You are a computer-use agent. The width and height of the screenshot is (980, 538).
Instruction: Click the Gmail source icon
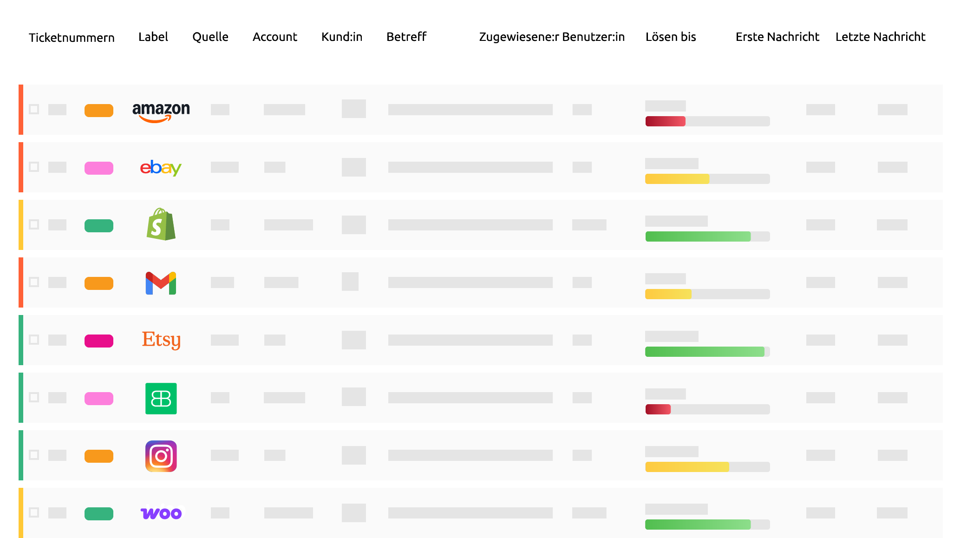[161, 283]
